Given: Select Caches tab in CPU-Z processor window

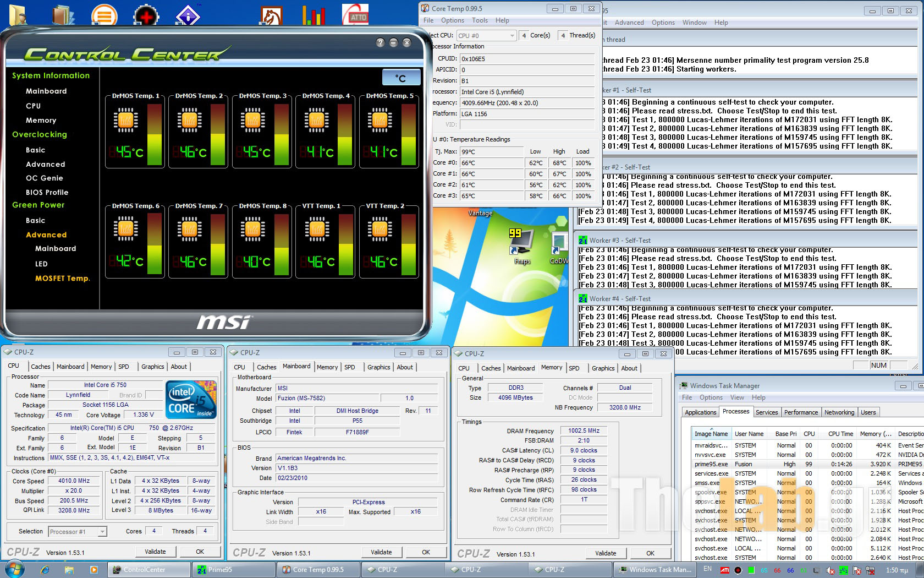Looking at the screenshot, I should coord(40,367).
